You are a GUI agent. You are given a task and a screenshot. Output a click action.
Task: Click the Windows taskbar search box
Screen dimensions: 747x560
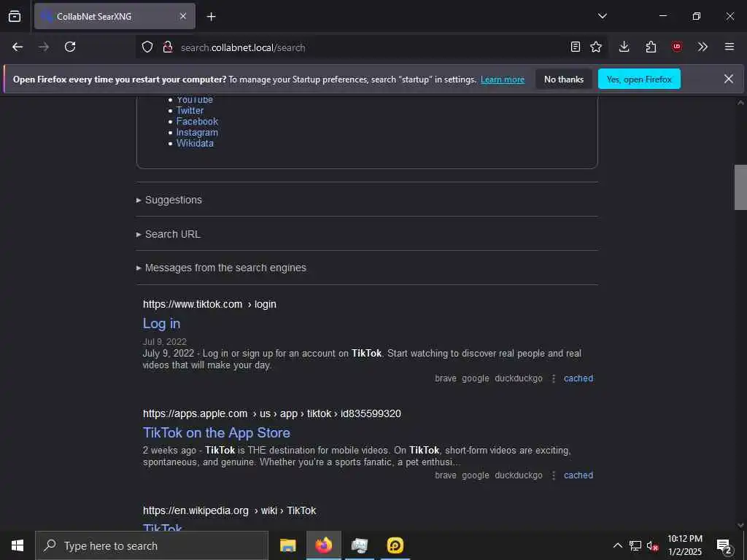(152, 545)
